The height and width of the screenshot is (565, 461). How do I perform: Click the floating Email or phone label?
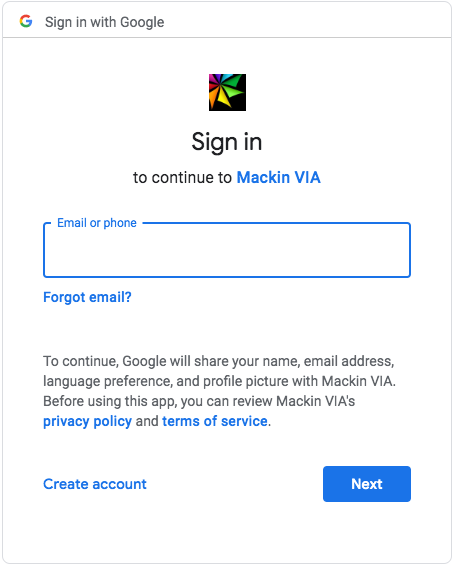click(x=97, y=223)
